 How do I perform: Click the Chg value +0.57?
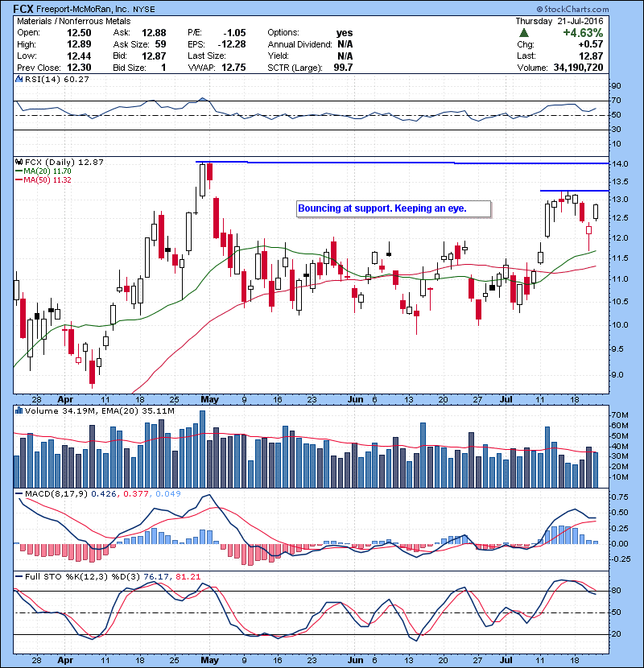tap(591, 44)
